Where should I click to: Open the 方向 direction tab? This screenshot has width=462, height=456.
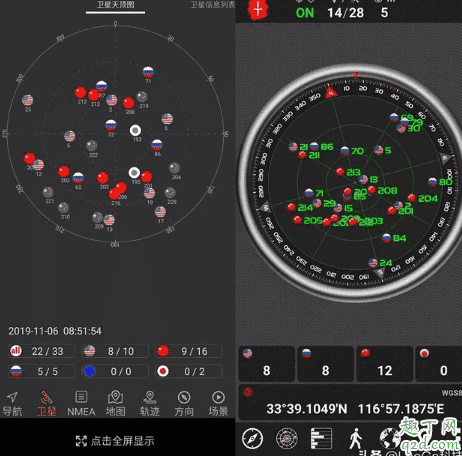pyautogui.click(x=184, y=404)
